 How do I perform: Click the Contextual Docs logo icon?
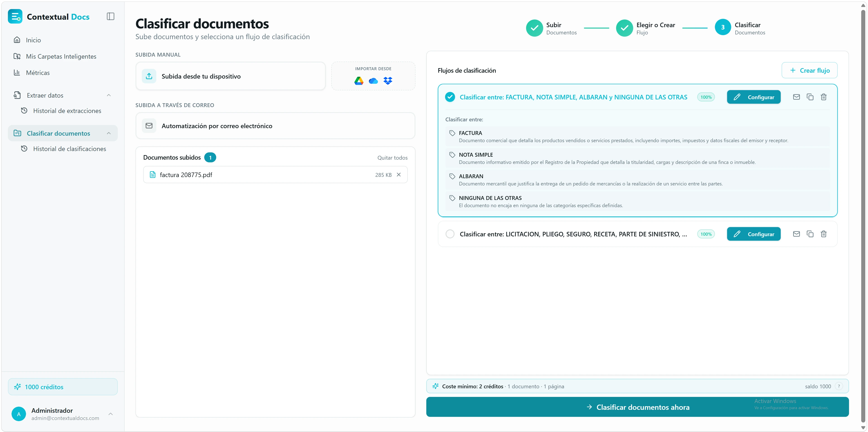[x=15, y=17]
